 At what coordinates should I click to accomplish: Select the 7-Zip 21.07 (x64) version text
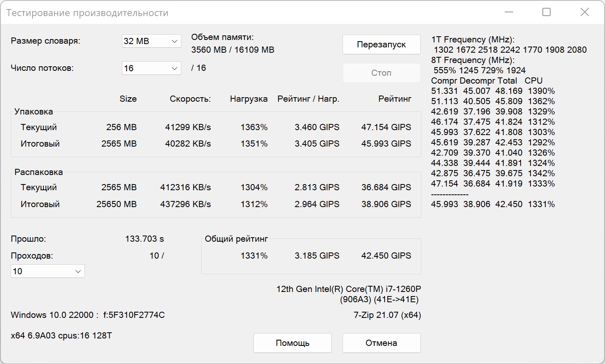[387, 315]
